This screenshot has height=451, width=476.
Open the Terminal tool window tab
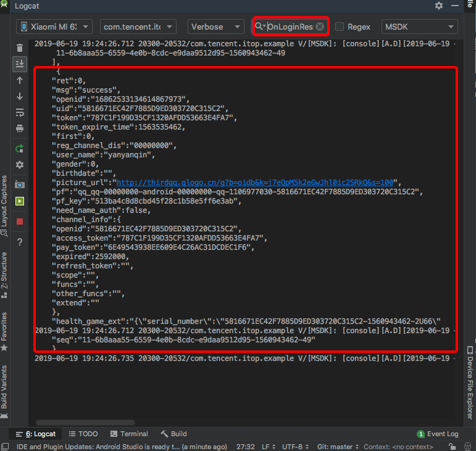129,434
